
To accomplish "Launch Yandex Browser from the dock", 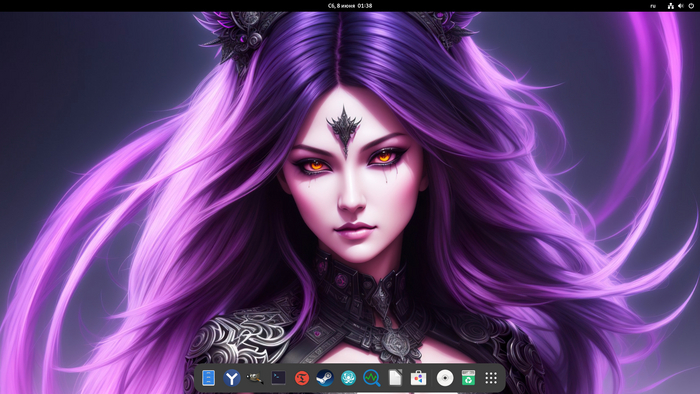I will point(232,378).
